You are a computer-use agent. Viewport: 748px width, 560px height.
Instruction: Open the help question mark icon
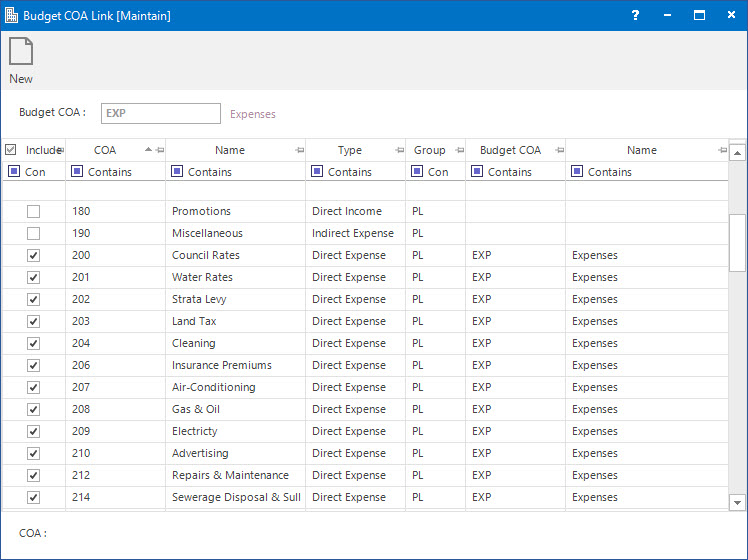point(635,15)
